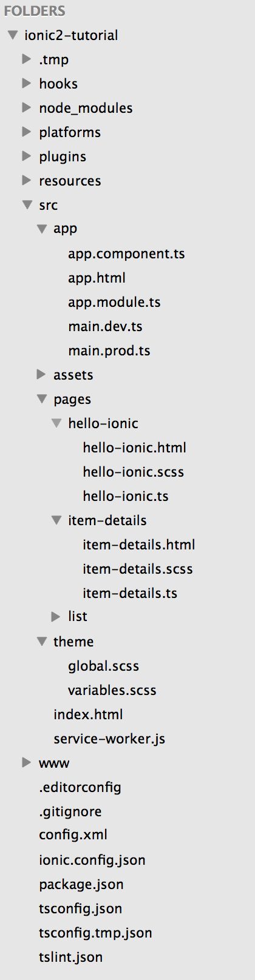The image size is (255, 980).
Task: Open package.json file
Action: pyautogui.click(x=81, y=884)
